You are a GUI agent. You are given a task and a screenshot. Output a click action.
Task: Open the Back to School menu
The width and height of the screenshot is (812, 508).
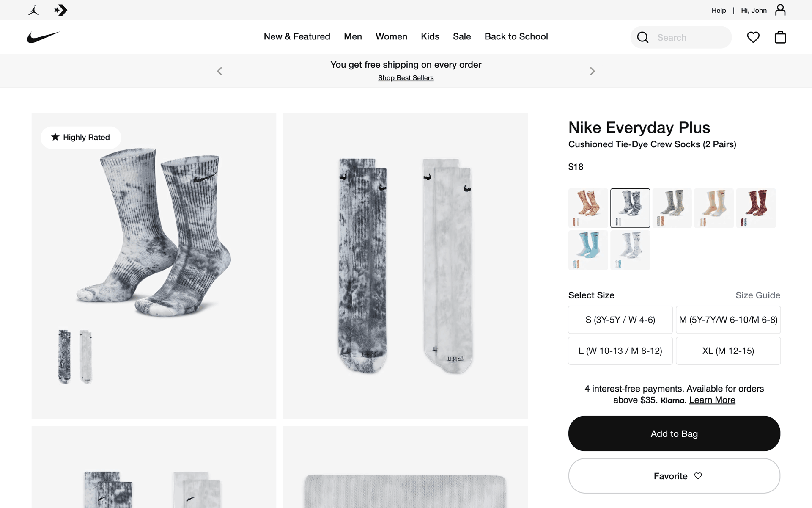(x=516, y=36)
